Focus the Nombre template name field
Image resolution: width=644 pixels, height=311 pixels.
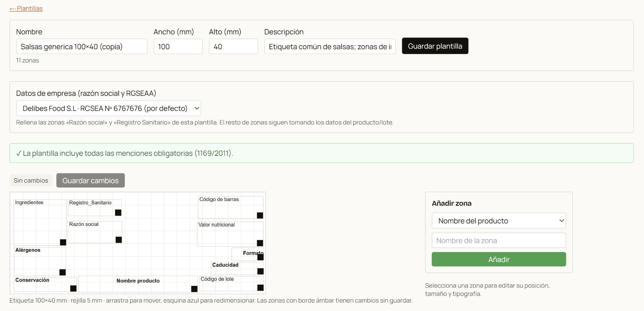(82, 47)
